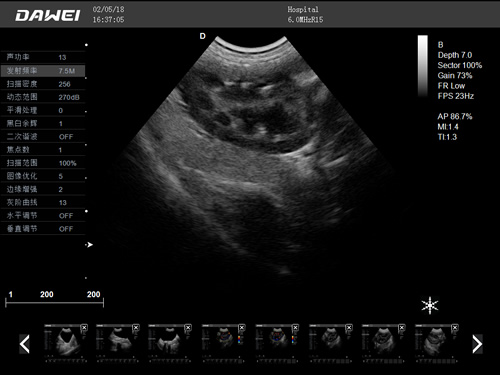The image size is (500, 375).
Task: Click the D orientation marker above scan
Action: point(202,36)
